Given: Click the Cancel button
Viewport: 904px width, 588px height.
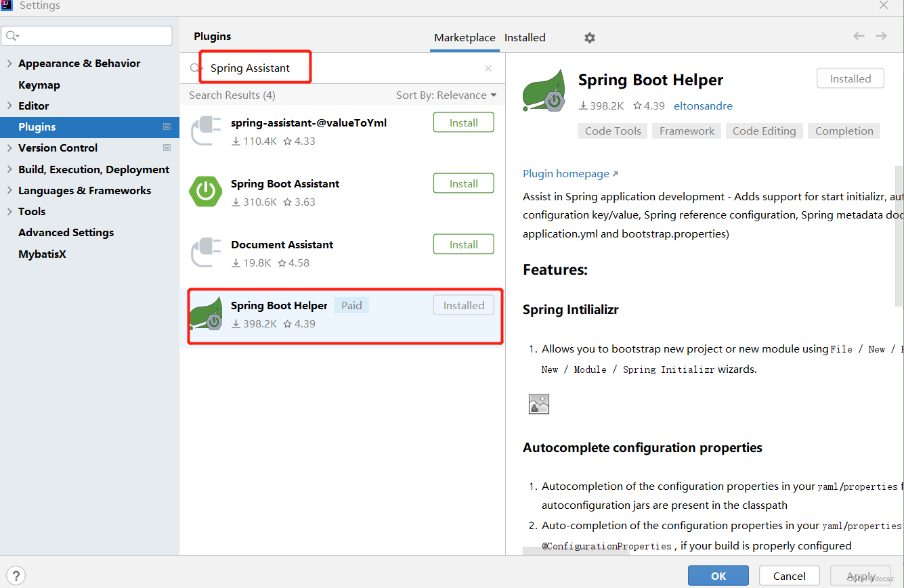Looking at the screenshot, I should [x=790, y=576].
